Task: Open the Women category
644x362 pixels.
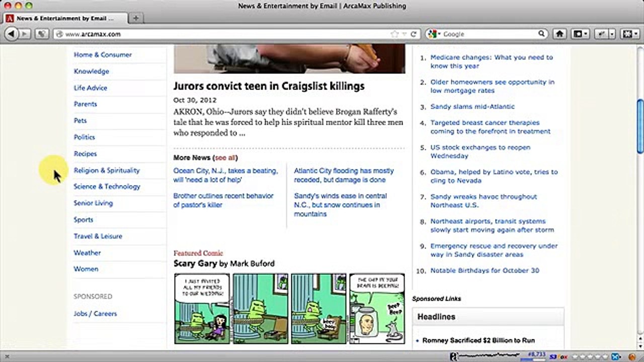Action: point(86,269)
